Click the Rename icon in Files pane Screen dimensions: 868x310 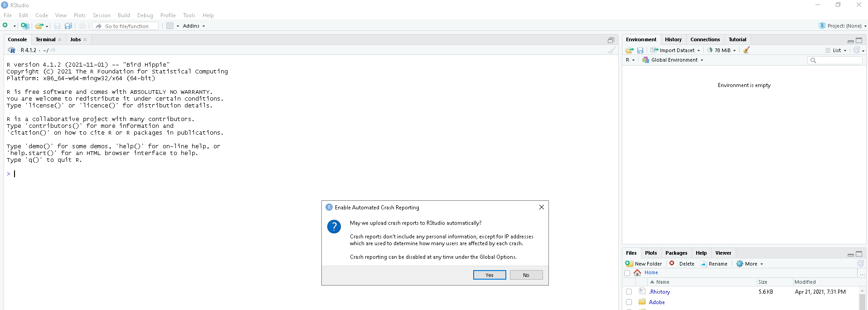coord(703,264)
